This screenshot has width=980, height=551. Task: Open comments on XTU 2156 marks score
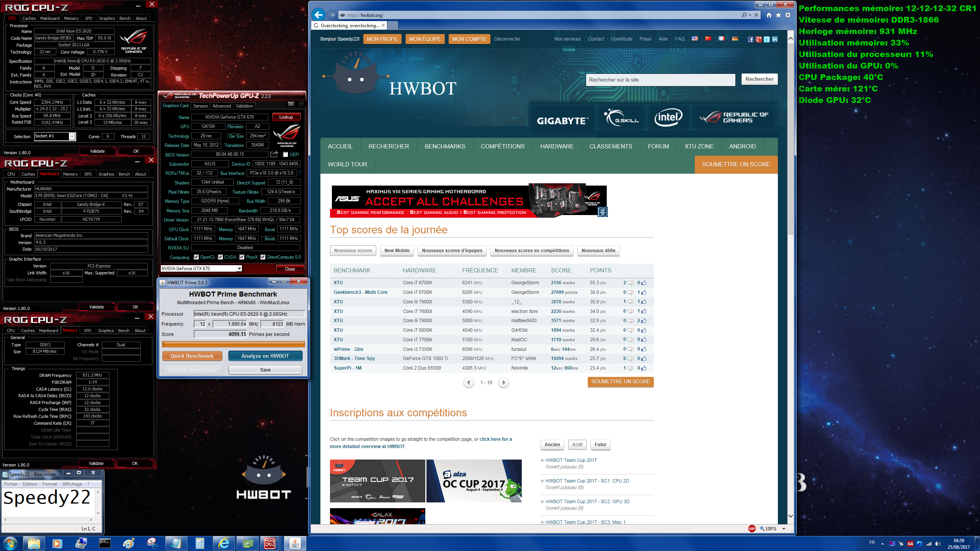pyautogui.click(x=630, y=283)
